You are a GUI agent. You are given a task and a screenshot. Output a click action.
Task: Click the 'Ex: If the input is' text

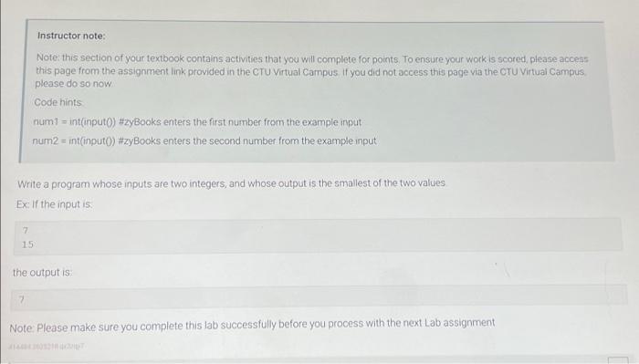pos(55,204)
